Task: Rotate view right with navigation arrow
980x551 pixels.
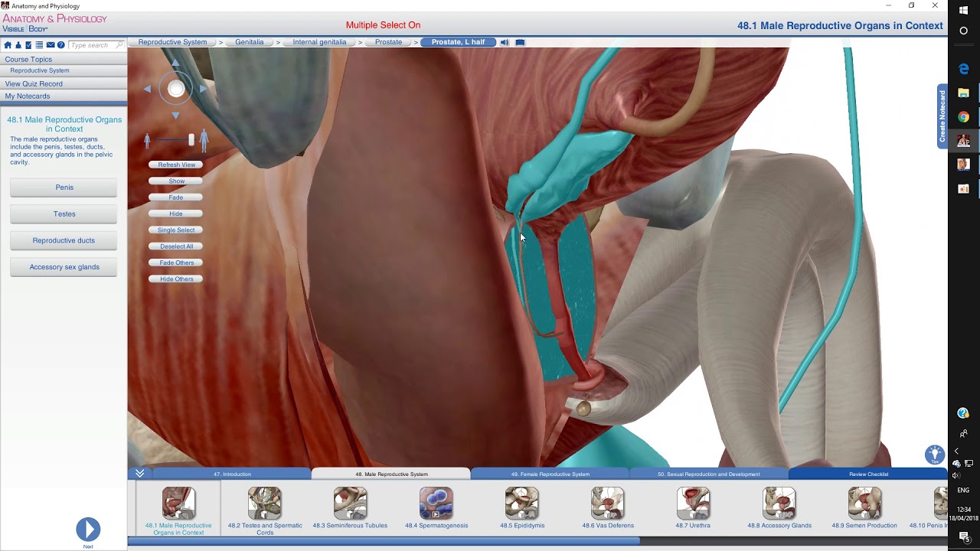Action: pyautogui.click(x=203, y=89)
